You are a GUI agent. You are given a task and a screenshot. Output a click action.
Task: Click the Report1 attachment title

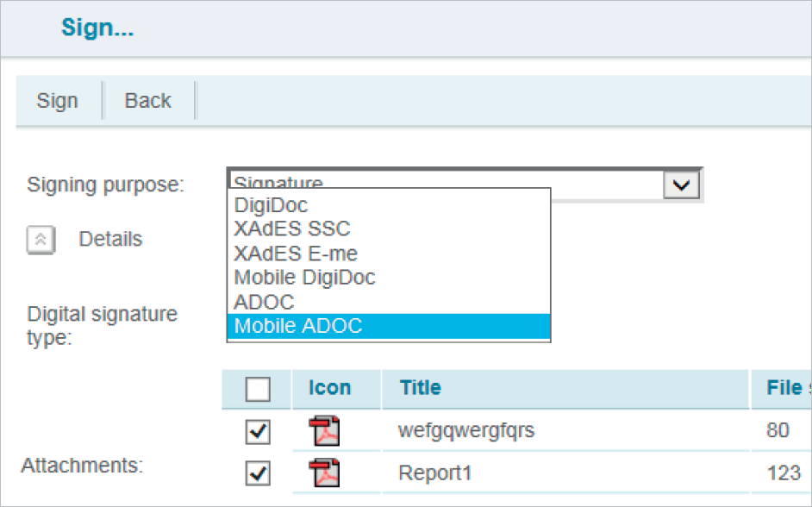pos(435,473)
